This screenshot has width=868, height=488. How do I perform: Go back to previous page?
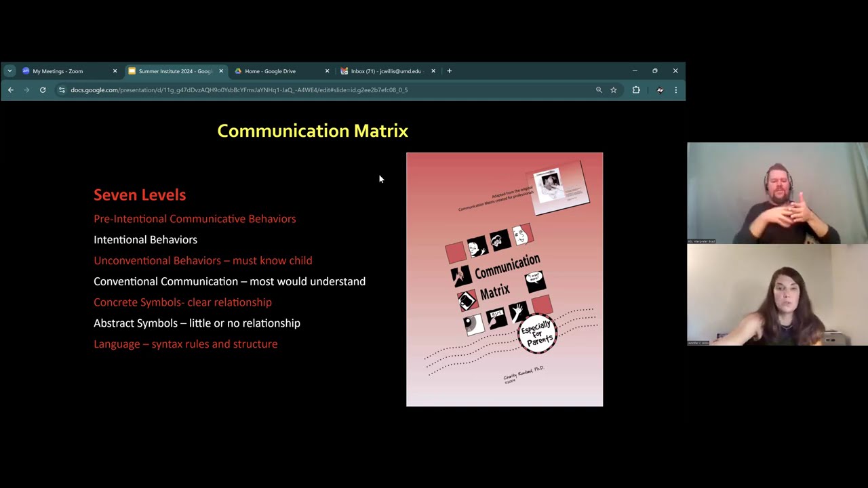point(11,89)
